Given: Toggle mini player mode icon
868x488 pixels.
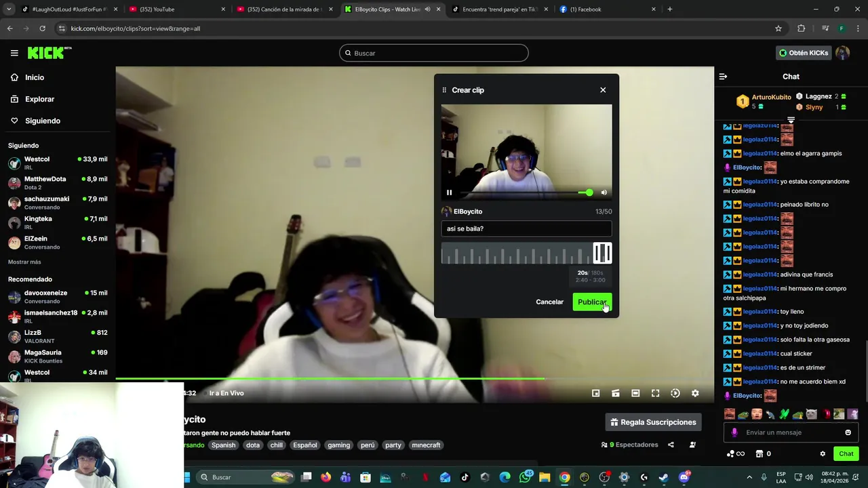Looking at the screenshot, I should click(x=595, y=393).
